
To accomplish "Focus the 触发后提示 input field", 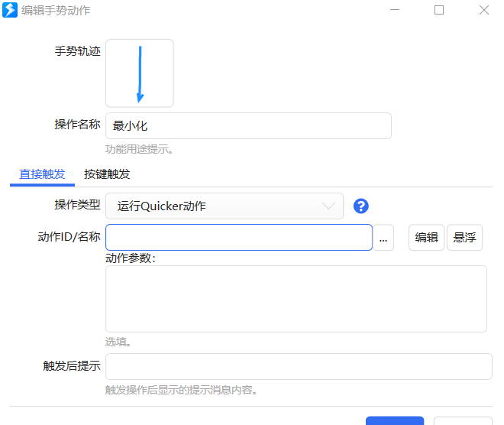I will [298, 366].
